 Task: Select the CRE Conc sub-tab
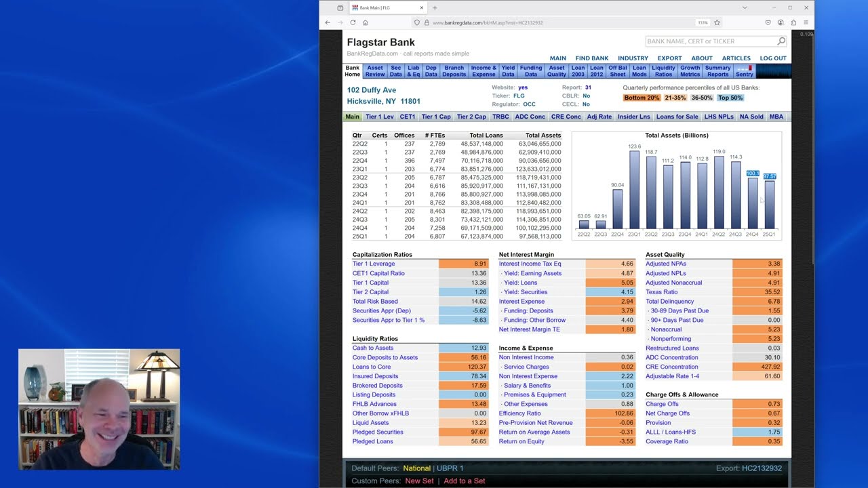tap(566, 117)
